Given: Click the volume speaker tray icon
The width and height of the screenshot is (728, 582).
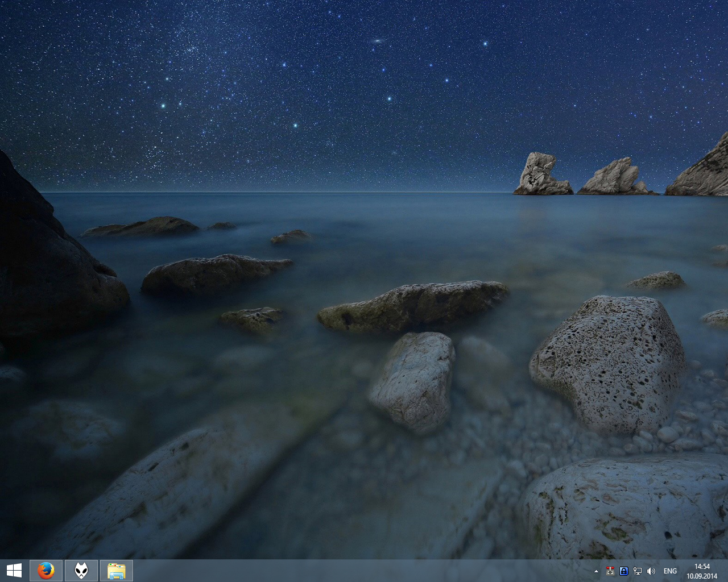Looking at the screenshot, I should [651, 571].
